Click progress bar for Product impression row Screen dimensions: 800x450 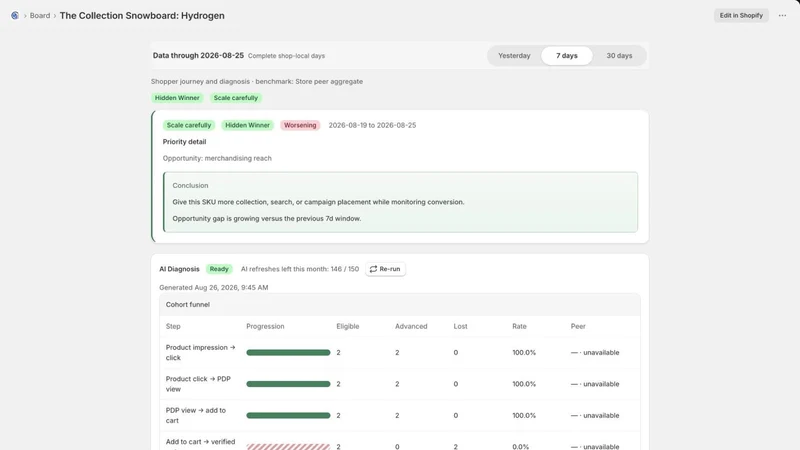point(288,353)
